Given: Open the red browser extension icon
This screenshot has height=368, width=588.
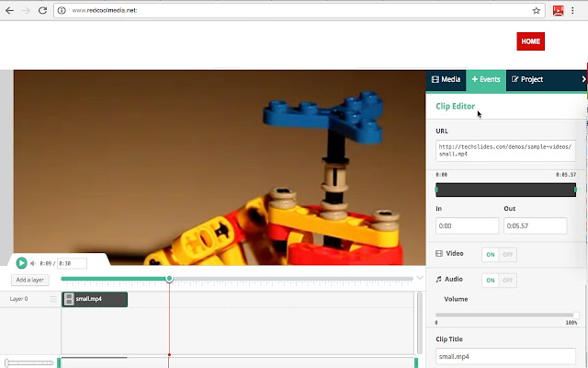Looking at the screenshot, I should coord(558,11).
